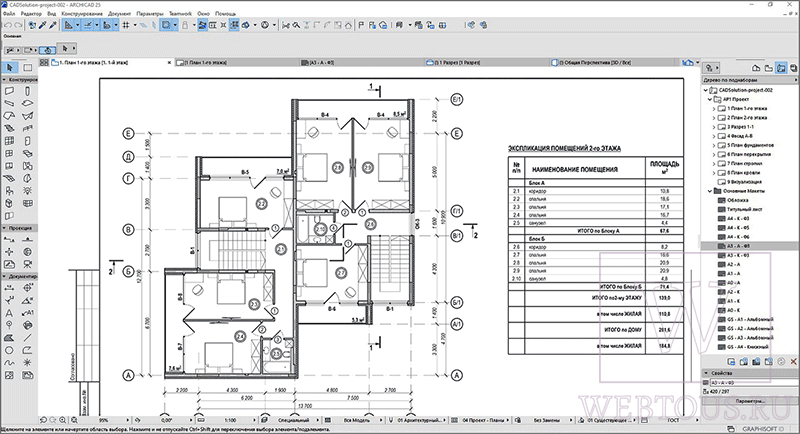Viewport: 800px width, 434px height.
Task: Switch to the А3 - А - Ф3 tab
Action: coord(320,62)
